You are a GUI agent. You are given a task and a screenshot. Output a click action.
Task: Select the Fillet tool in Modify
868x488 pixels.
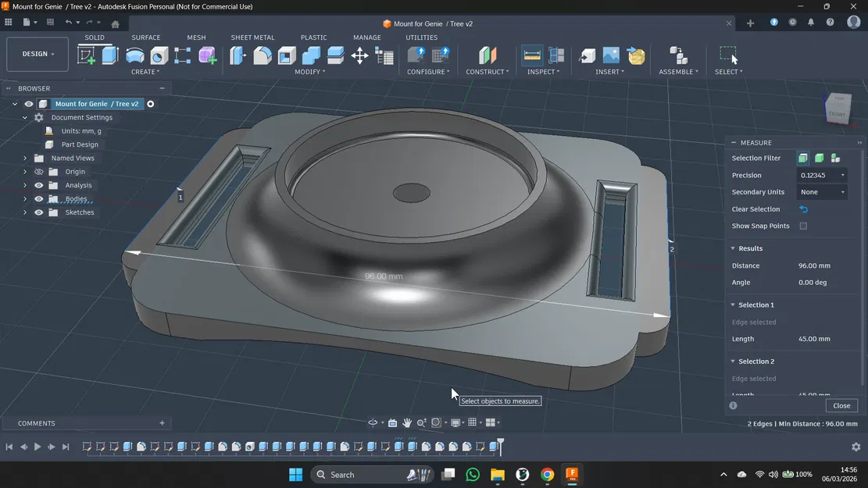[x=263, y=55]
